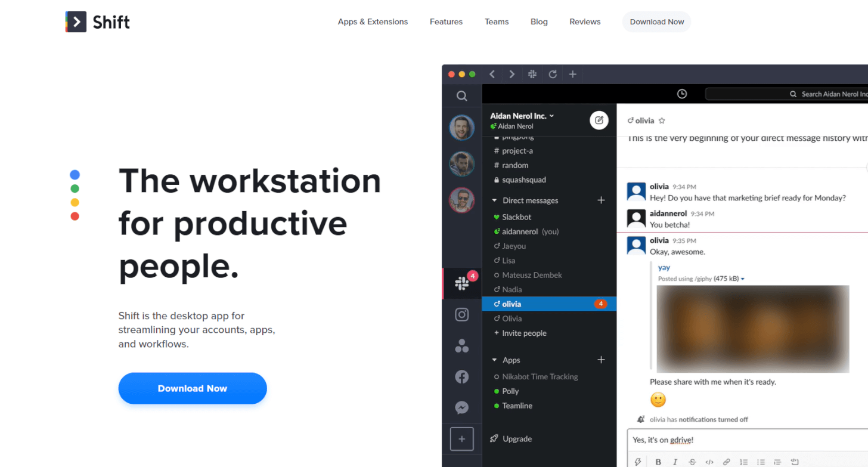Open the Jaeyou direct message
Viewport: 868px width, 467px height.
pyautogui.click(x=510, y=246)
